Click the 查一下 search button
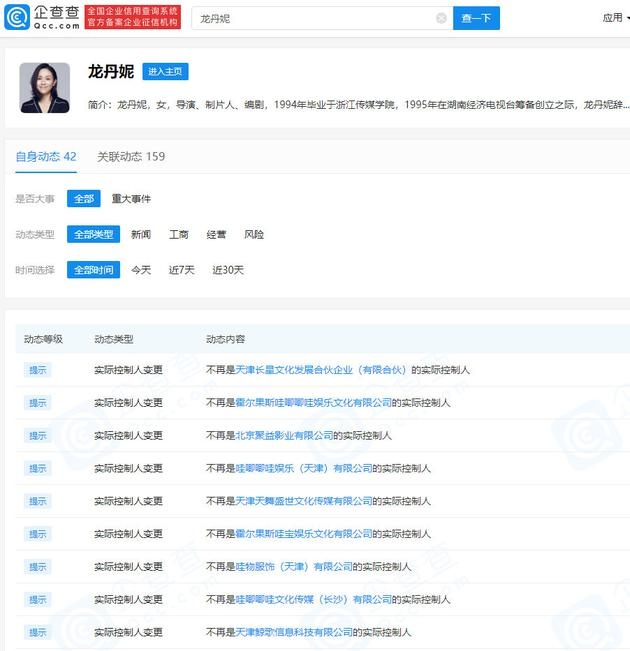The image size is (630, 651). [476, 18]
